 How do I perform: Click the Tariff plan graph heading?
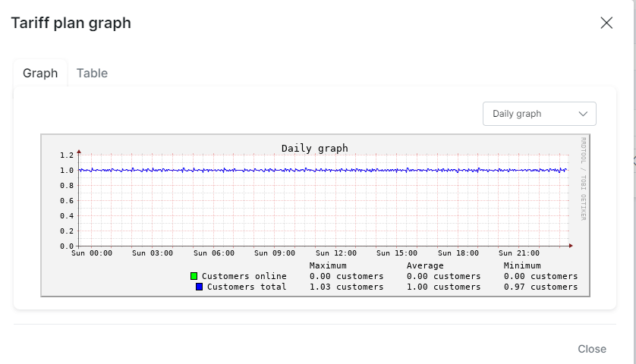[71, 23]
